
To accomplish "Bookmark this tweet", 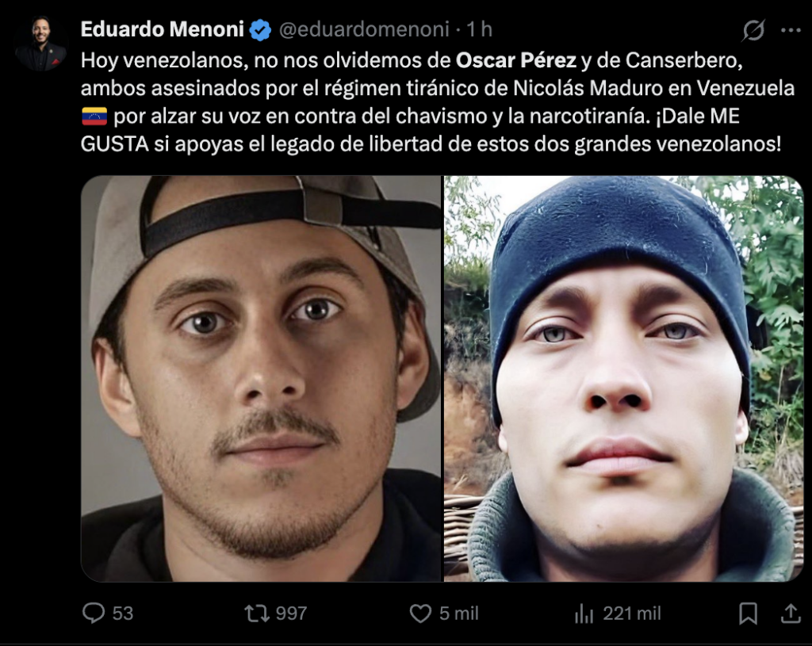I will (x=748, y=614).
